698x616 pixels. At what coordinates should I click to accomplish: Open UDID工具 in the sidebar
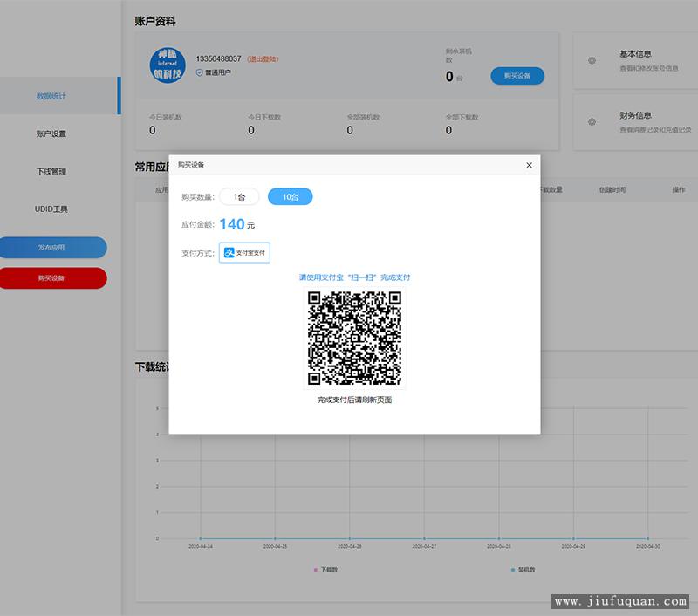coord(51,209)
